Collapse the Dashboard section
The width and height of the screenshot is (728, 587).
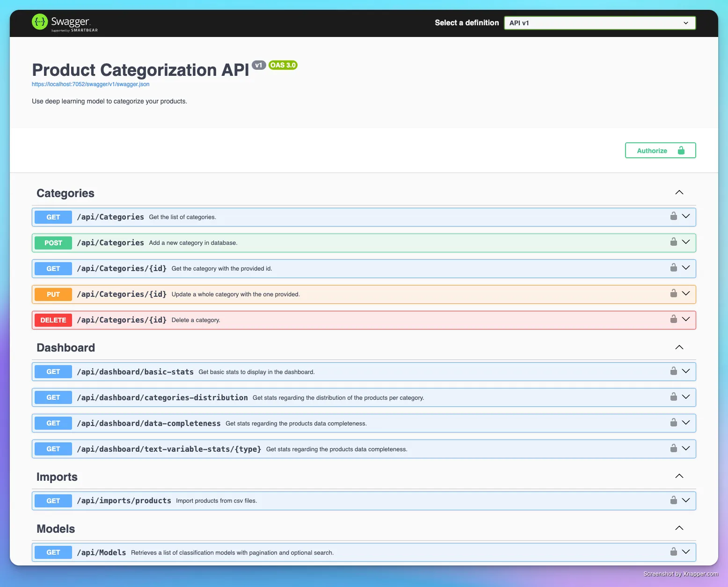coord(679,347)
